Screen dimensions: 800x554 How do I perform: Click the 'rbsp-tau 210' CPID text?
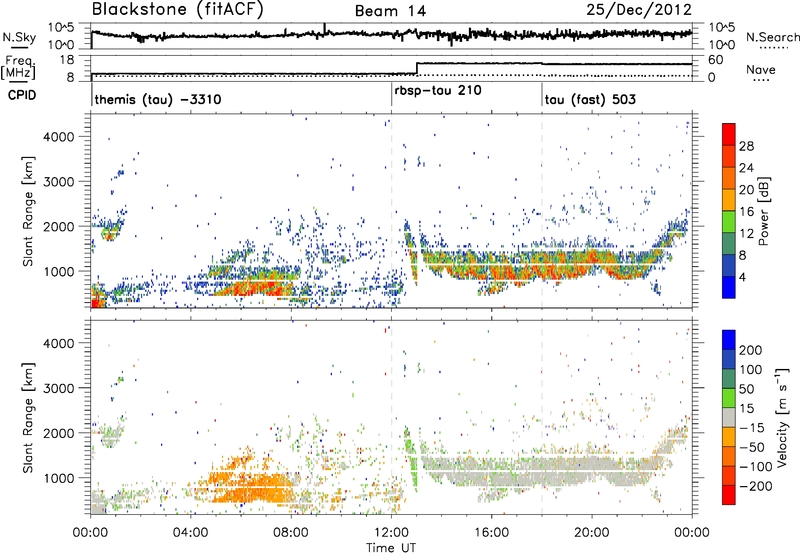tap(438, 91)
